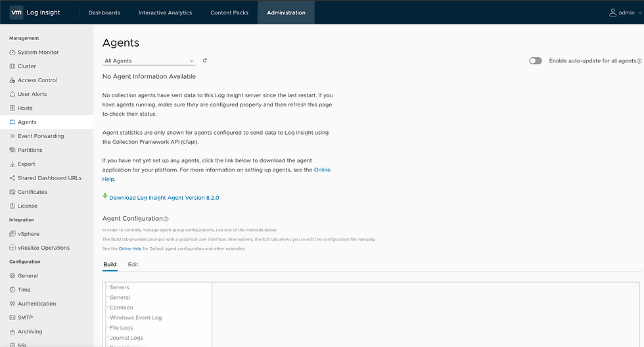Click the vRealize Operations icon
Viewport: 644px width, 347px height.
(x=12, y=248)
